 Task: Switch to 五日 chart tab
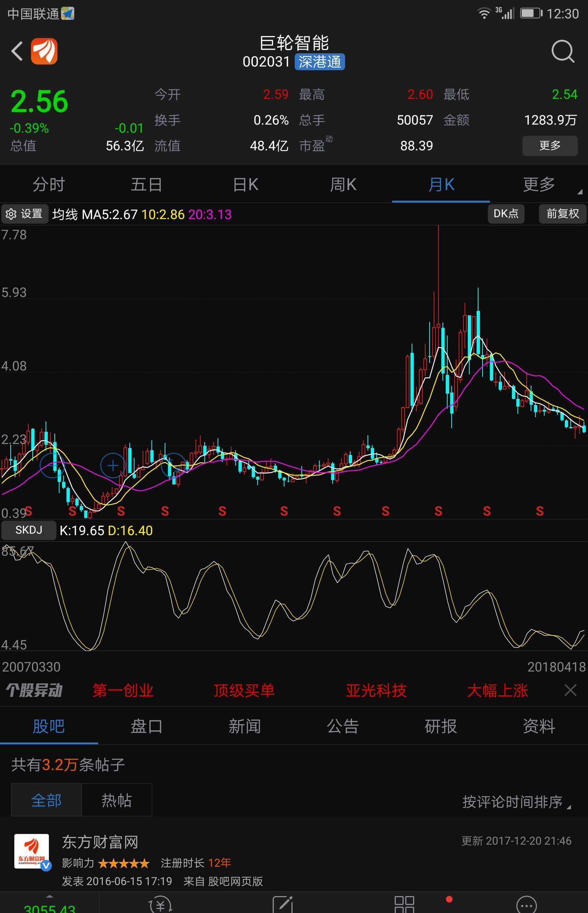point(147,185)
